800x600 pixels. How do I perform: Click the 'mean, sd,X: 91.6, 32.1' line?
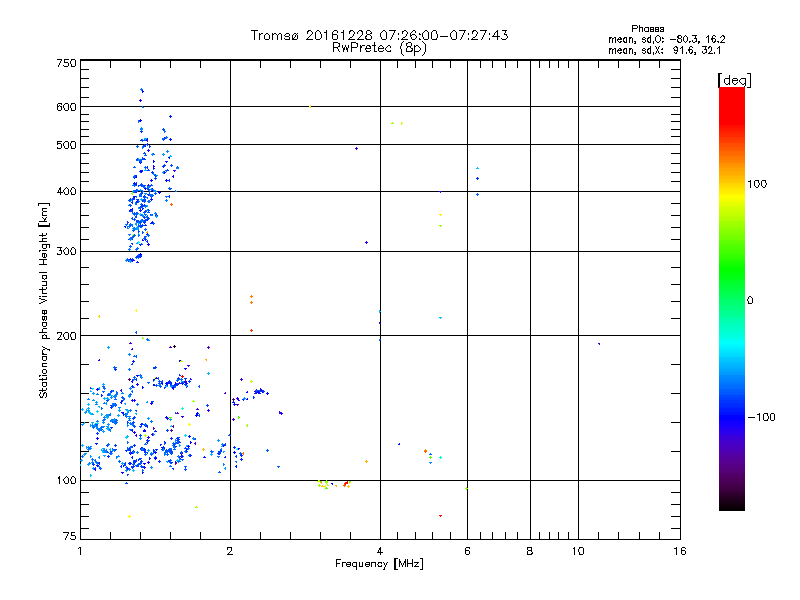coord(664,51)
